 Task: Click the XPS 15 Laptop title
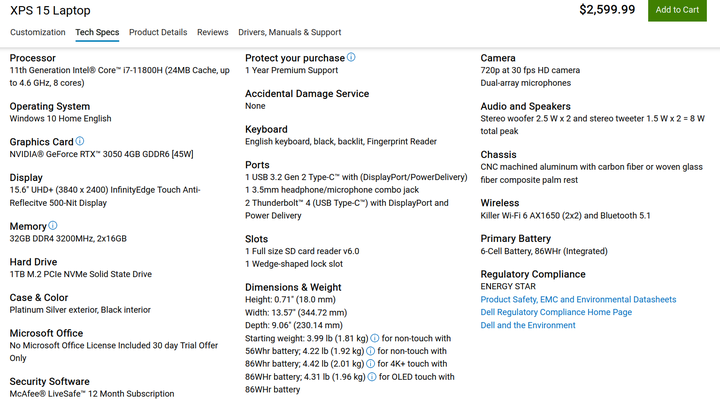click(x=51, y=11)
